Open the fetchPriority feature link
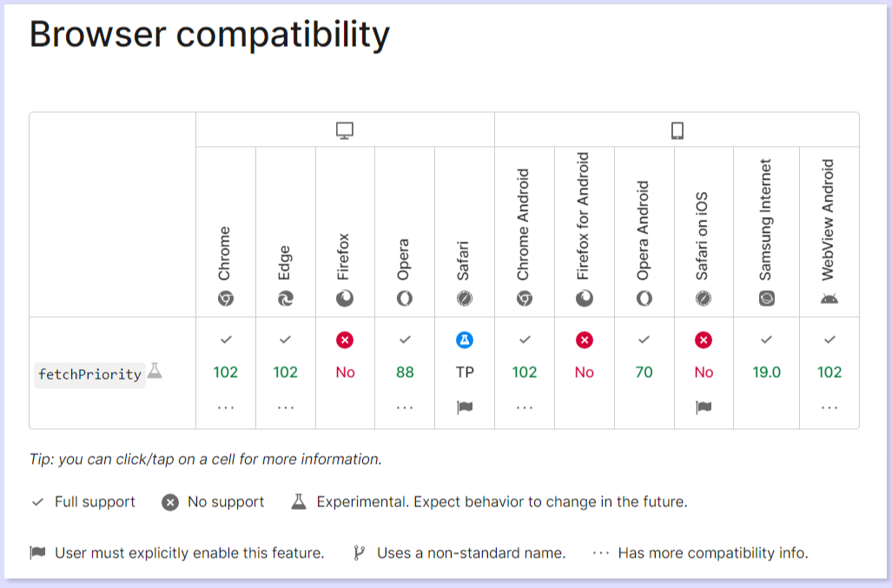Screen dimensions: 892x588 (89, 374)
